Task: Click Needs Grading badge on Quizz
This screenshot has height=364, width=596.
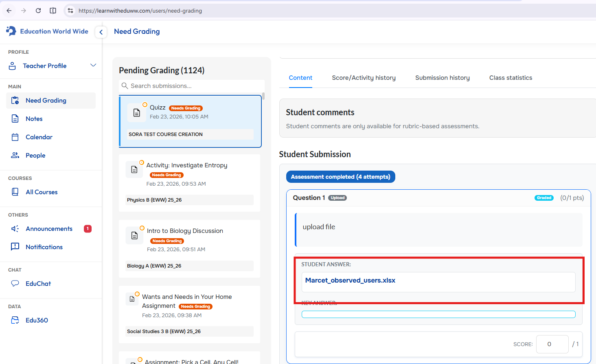Action: (186, 108)
